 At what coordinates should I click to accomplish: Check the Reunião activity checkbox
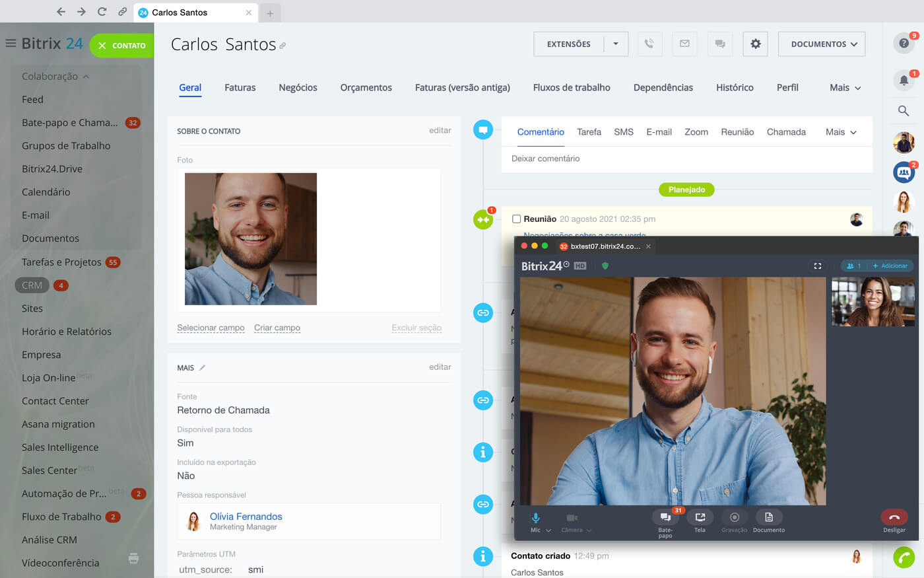[x=517, y=219]
